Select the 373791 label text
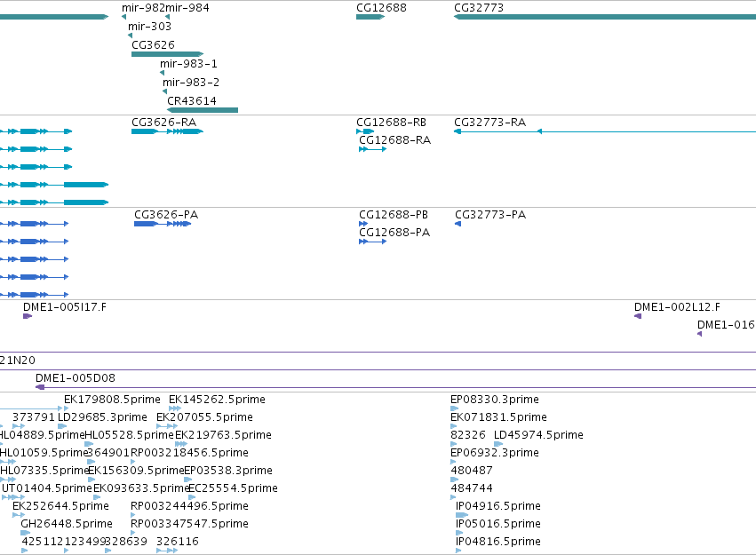756x555 pixels. tap(34, 416)
